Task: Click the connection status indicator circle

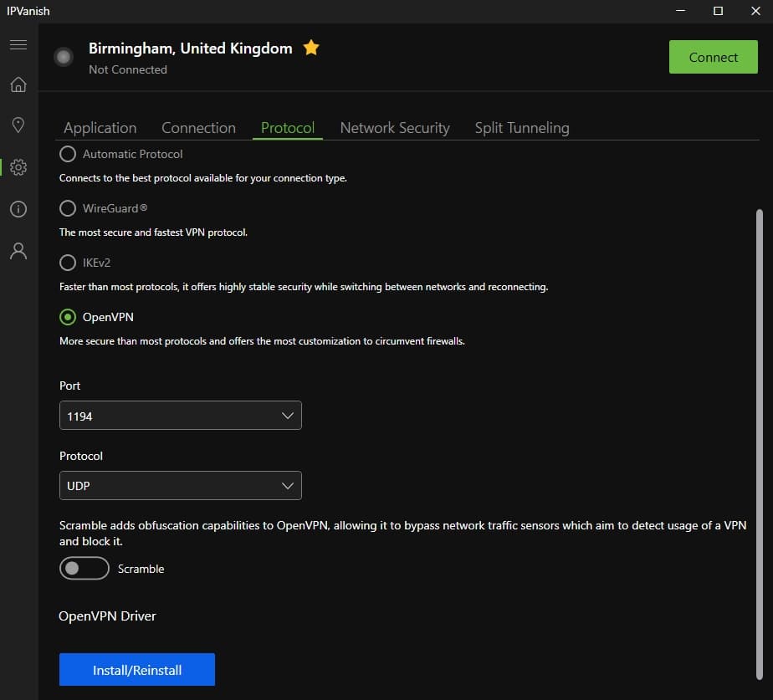Action: [64, 57]
